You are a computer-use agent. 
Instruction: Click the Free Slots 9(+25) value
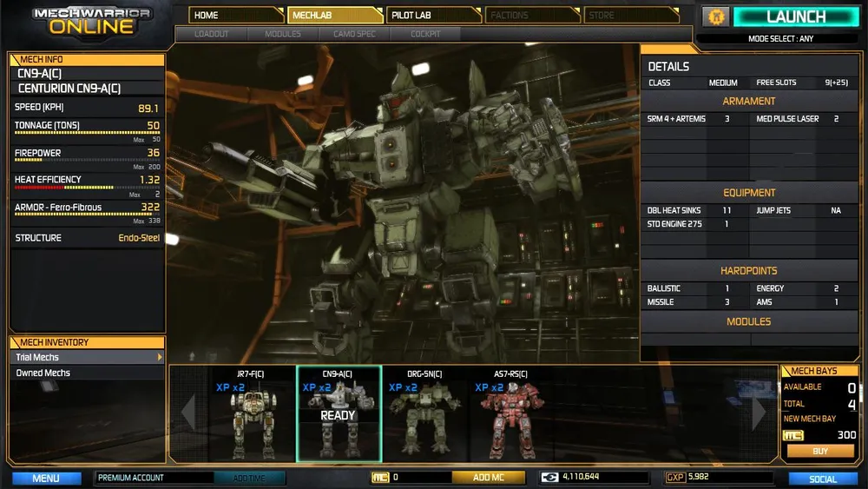click(x=836, y=83)
